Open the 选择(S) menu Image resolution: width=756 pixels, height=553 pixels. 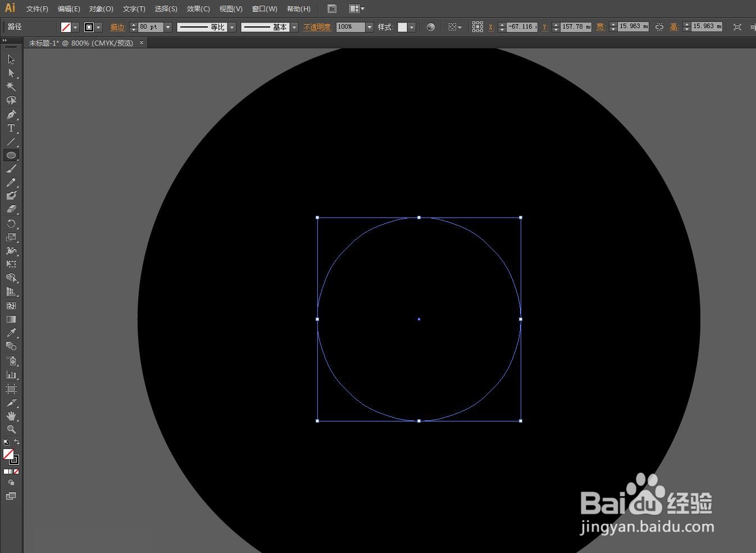point(166,9)
